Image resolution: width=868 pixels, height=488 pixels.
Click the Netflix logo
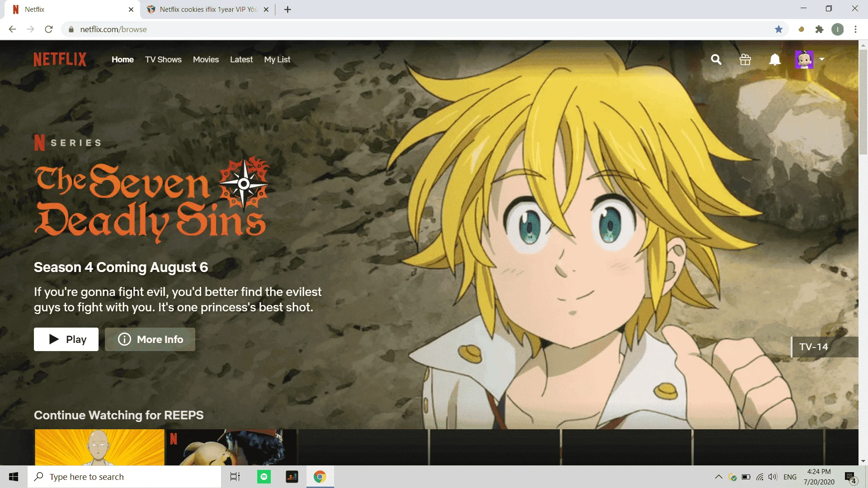click(x=60, y=59)
